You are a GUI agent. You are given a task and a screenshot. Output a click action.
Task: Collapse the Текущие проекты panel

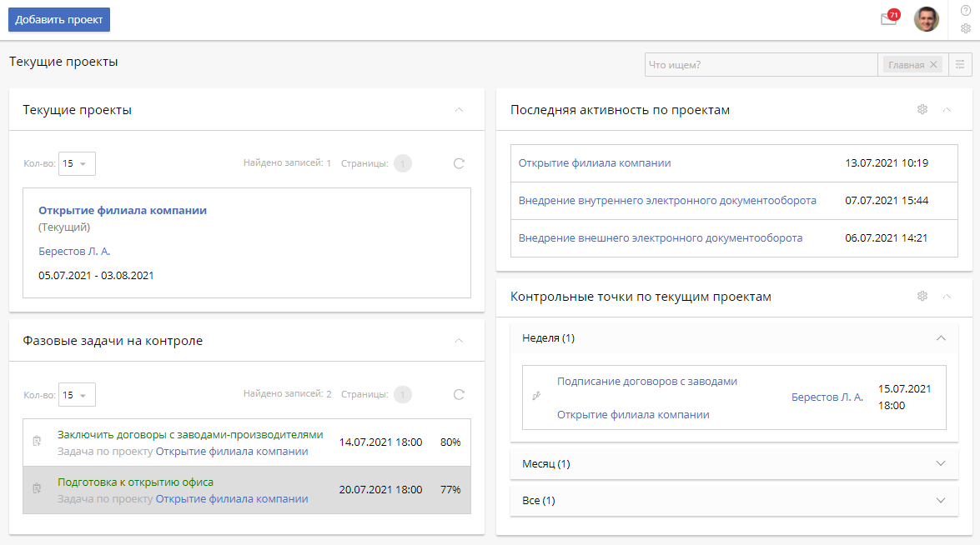[459, 109]
